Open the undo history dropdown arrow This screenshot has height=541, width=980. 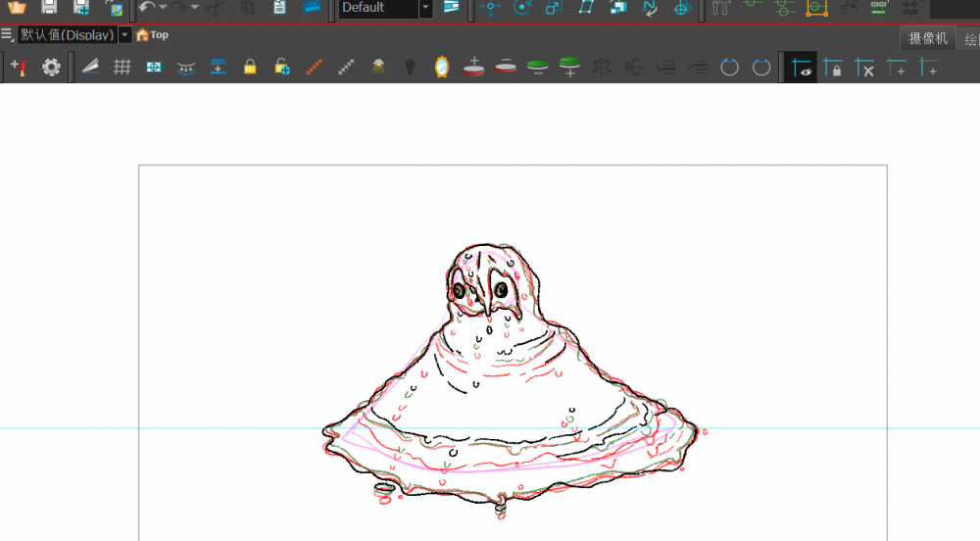[x=163, y=8]
